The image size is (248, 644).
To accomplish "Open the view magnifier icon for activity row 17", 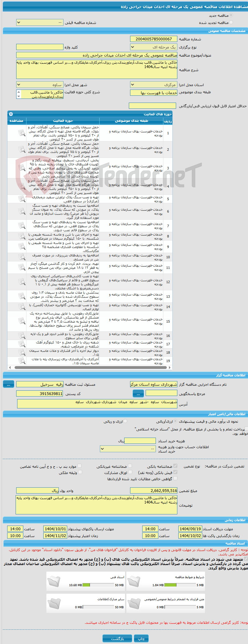I will (x=22, y=344).
